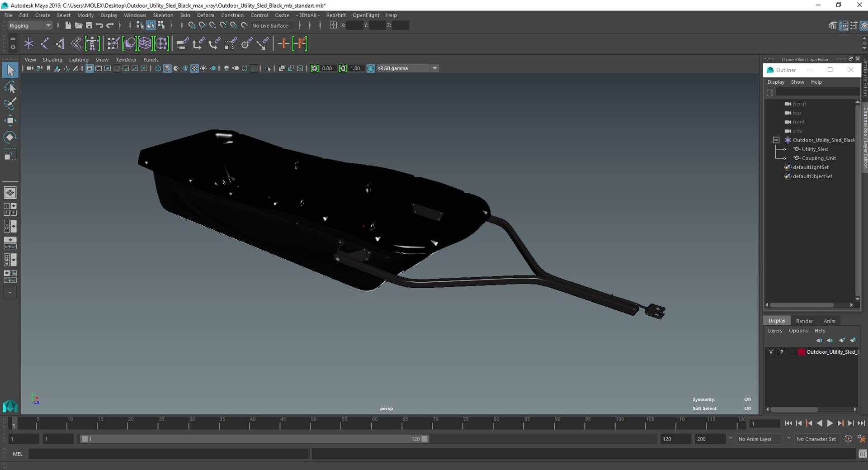This screenshot has height=470, width=868.
Task: Select Coupling_Unit in the Outliner
Action: pos(819,158)
